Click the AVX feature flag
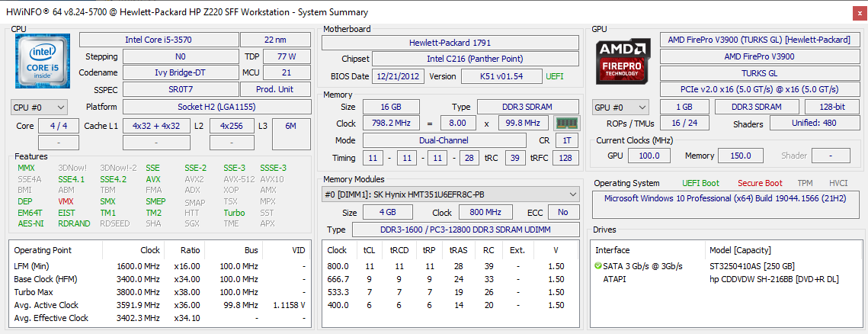The image size is (868, 334). [x=152, y=179]
